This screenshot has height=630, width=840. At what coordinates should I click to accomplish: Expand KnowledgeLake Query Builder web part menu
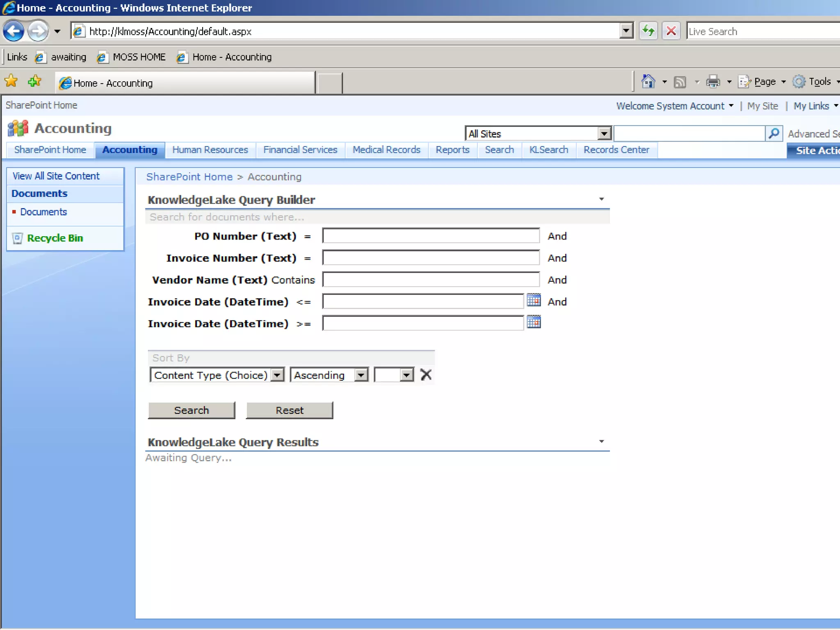[601, 199]
